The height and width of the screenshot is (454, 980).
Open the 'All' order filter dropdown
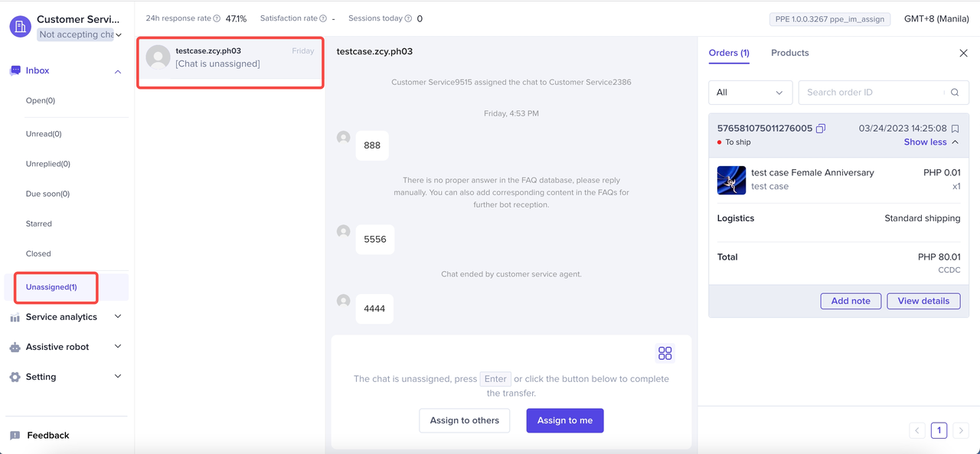[x=750, y=93]
